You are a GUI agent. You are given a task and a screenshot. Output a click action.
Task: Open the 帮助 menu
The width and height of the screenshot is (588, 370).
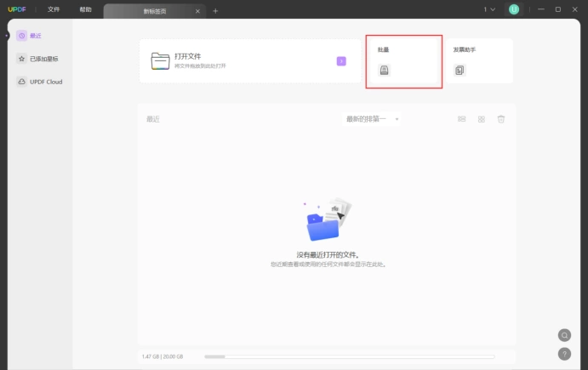(85, 9)
